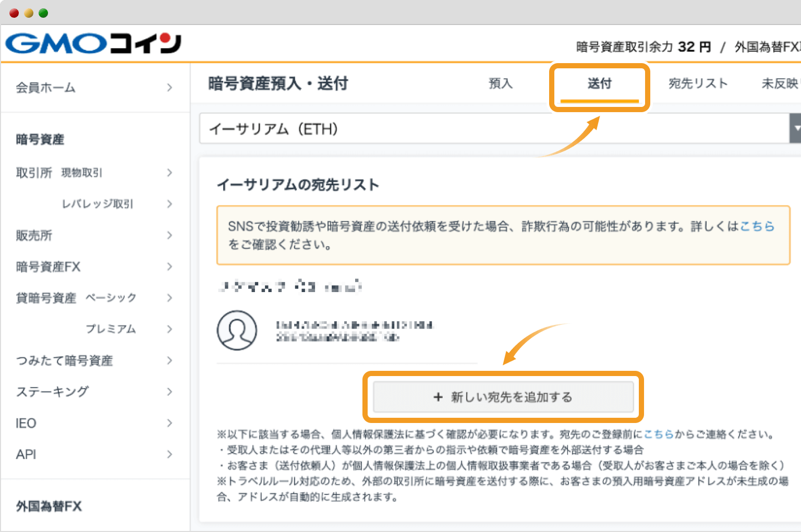The image size is (801, 532).
Task: Click the green maximize window button
Action: click(x=43, y=13)
